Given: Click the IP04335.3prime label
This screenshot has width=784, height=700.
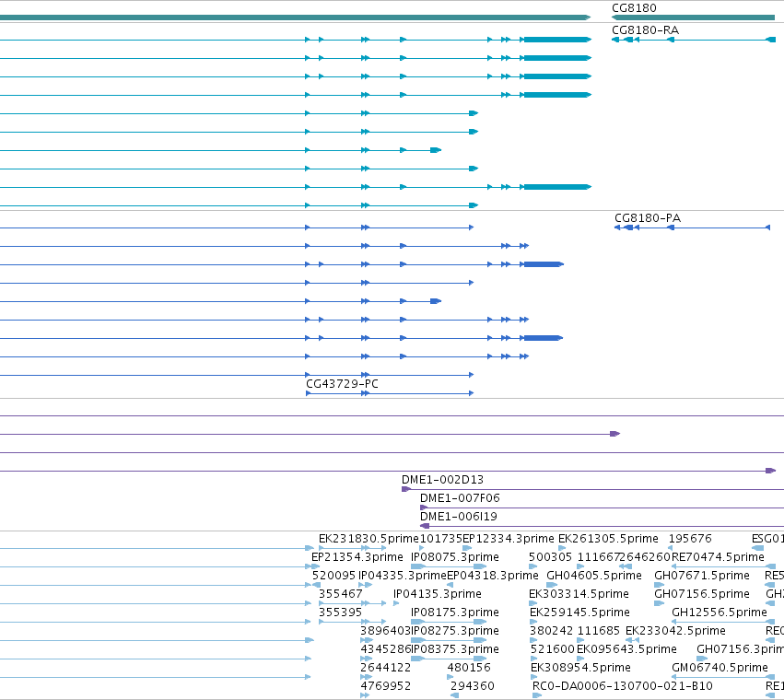Looking at the screenshot, I should point(402,576).
